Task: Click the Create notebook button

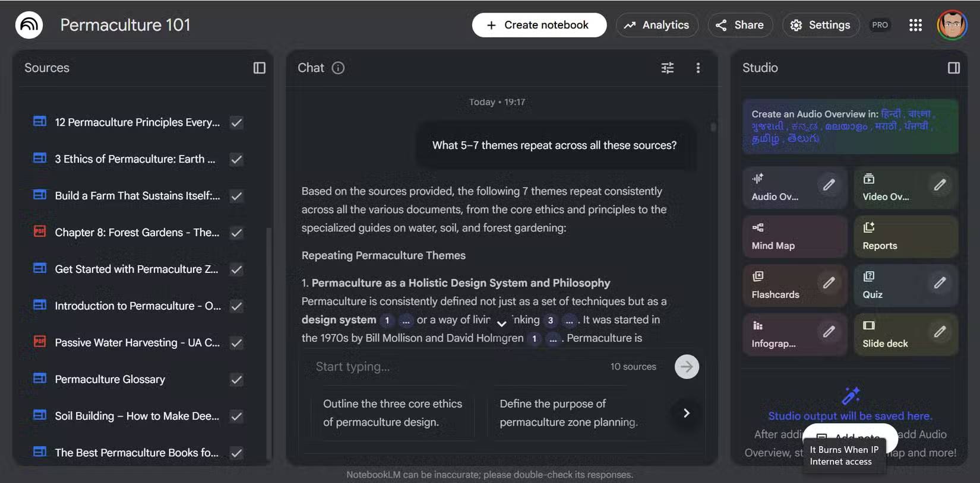Action: pos(539,25)
